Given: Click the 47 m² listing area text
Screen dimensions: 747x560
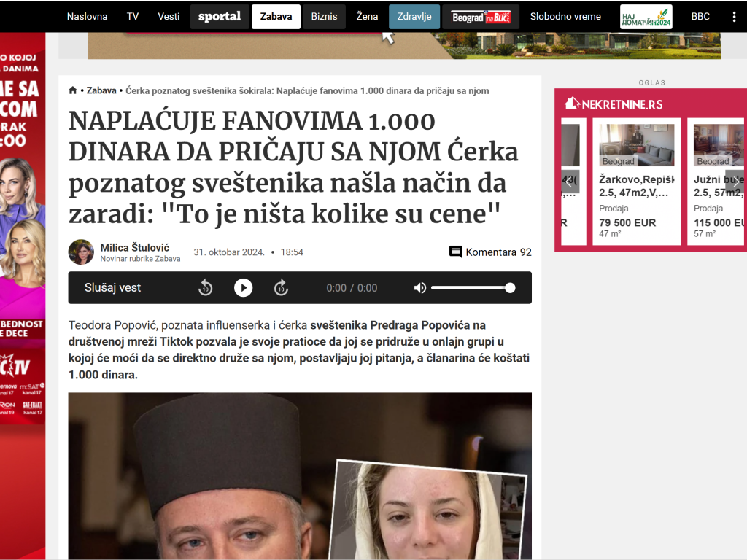Looking at the screenshot, I should tap(610, 234).
